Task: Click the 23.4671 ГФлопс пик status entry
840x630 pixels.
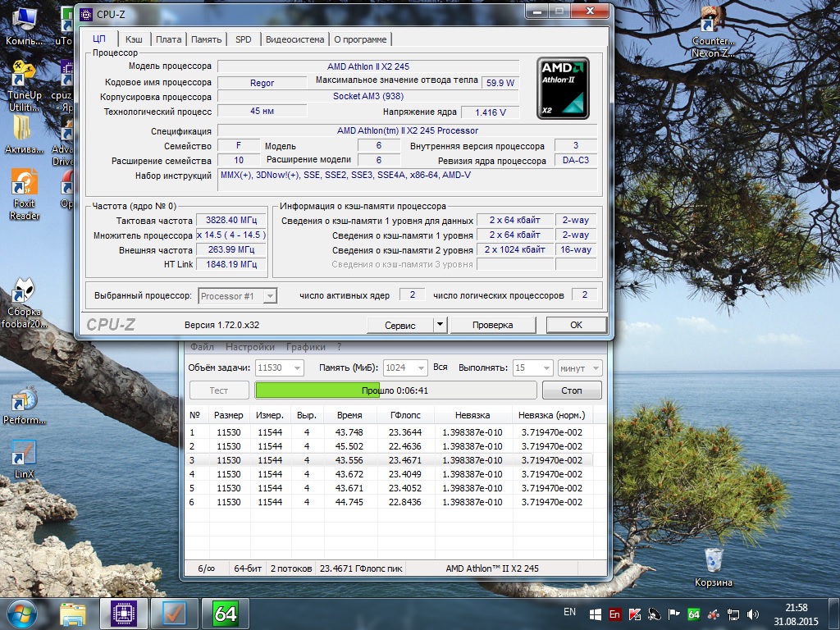Action: [x=361, y=568]
